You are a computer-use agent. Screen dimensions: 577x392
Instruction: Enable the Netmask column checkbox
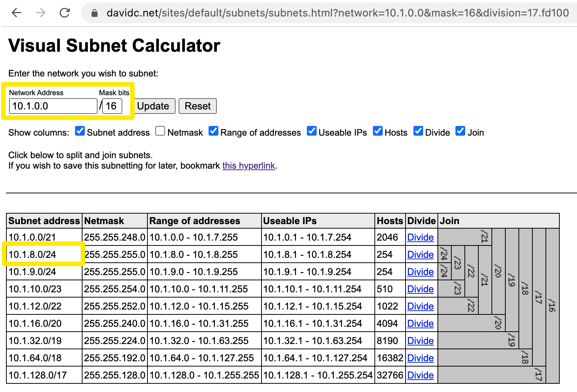click(160, 131)
